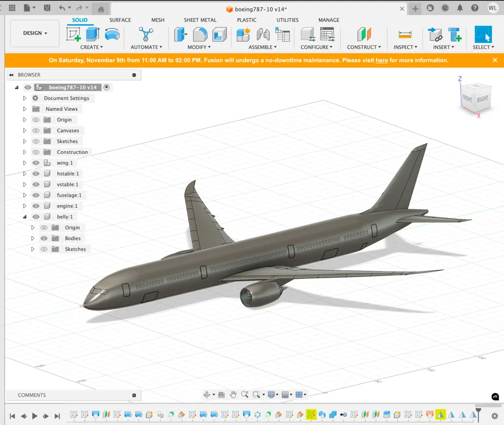Expand the Bodies folder under belly:1
Viewport: 504px width, 425px height.
tap(33, 238)
